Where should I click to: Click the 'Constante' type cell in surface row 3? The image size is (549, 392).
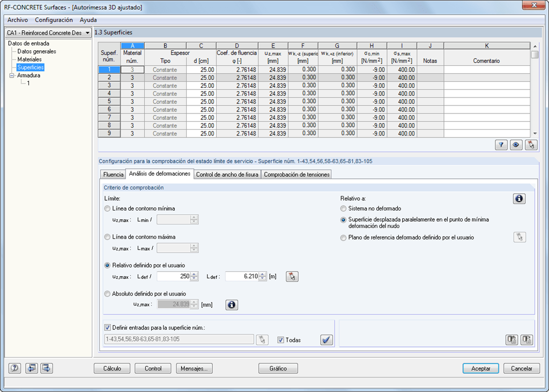click(x=165, y=86)
